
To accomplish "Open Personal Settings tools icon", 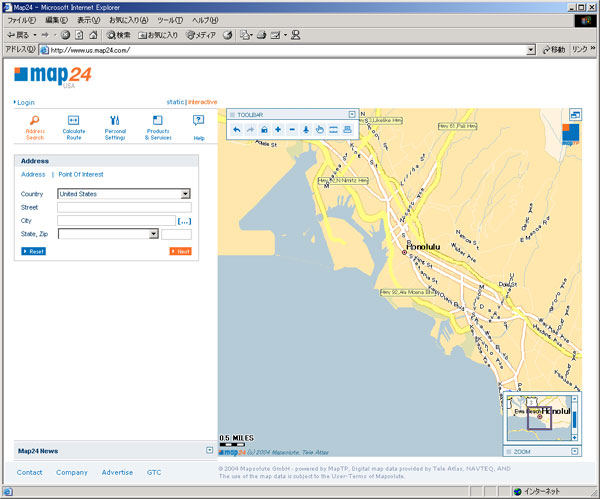I will point(115,120).
